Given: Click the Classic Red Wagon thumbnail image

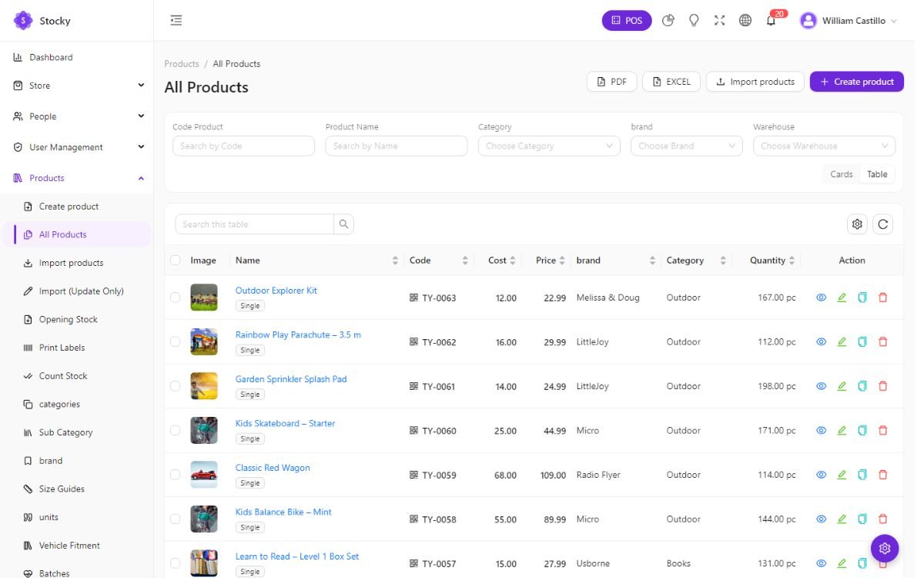Looking at the screenshot, I should click(204, 475).
